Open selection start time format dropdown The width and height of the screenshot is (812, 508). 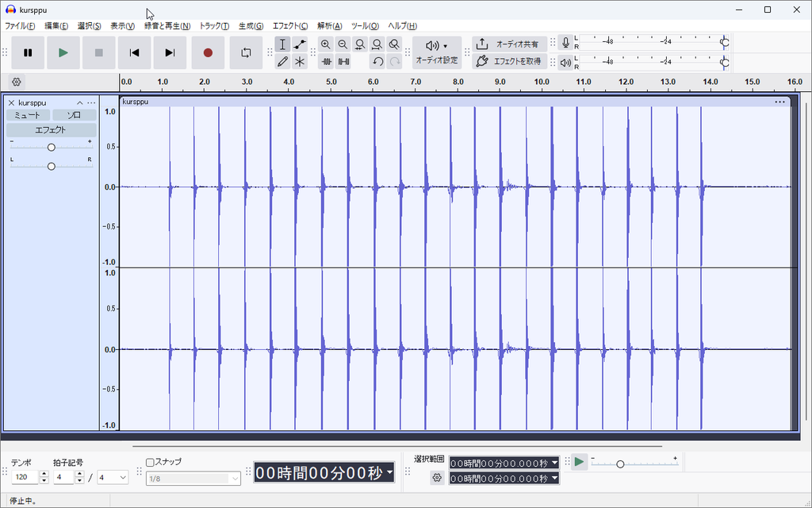554,463
